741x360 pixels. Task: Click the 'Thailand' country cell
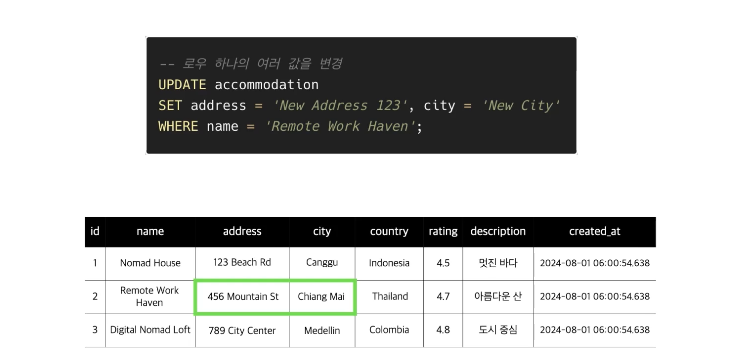(389, 297)
